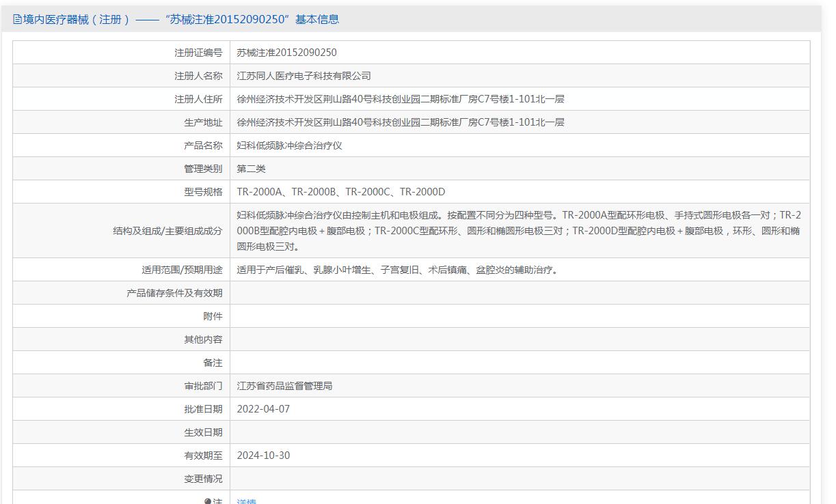Open the 详情 link in the bottom row
836x504 pixels.
(246, 501)
